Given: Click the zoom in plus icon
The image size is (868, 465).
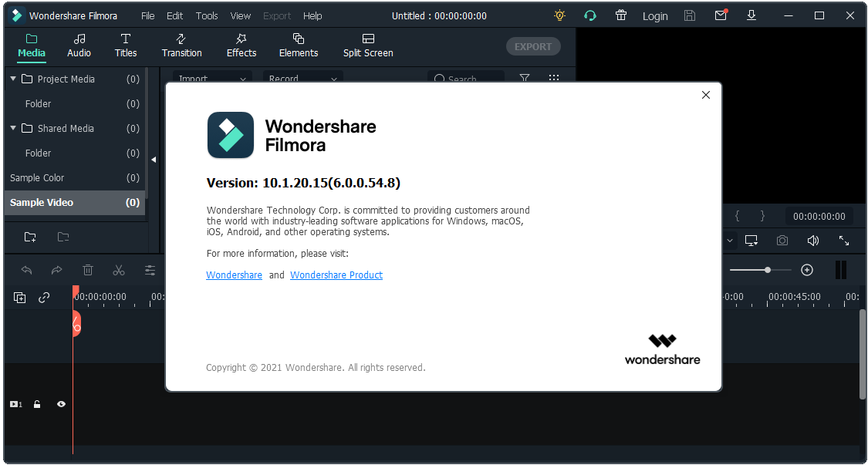Looking at the screenshot, I should (x=807, y=270).
